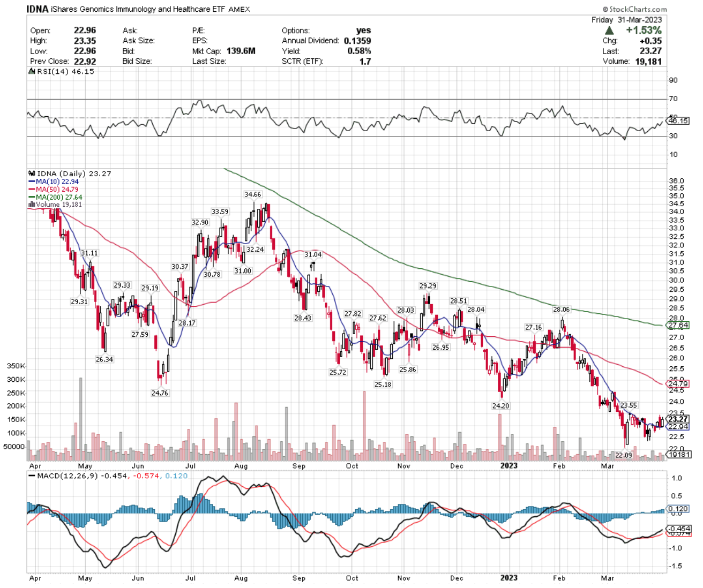Click the MACD histogram tag 0.120

coord(678,509)
